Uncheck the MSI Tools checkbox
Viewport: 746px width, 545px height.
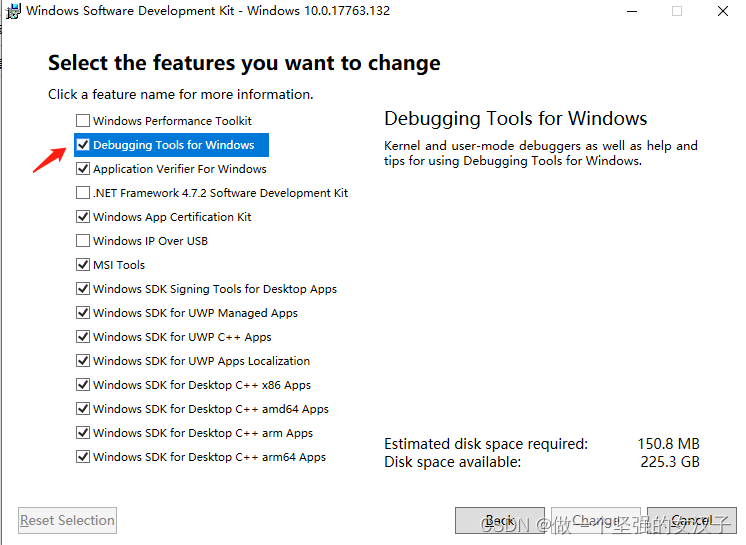coord(83,264)
